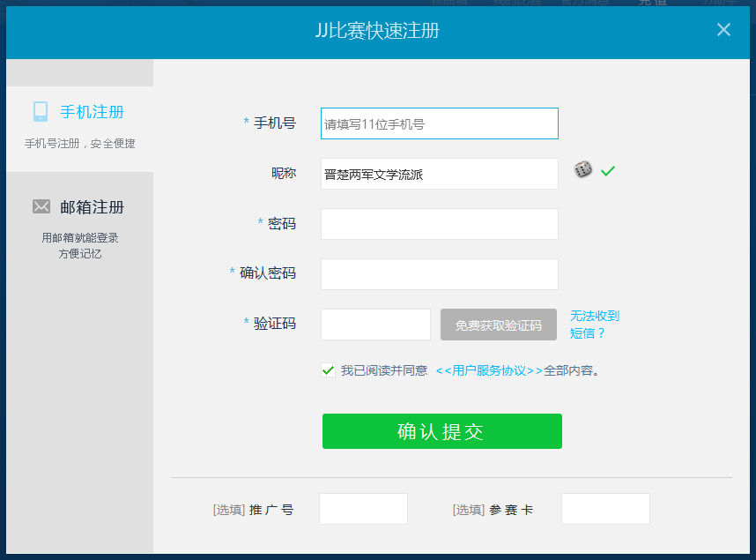Focus the 确认密码 confirm password field
756x560 pixels.
439,274
